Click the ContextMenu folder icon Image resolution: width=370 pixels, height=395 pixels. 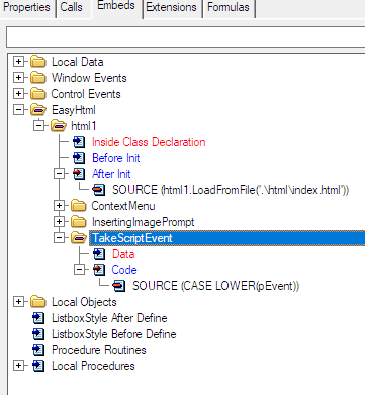coord(79,206)
